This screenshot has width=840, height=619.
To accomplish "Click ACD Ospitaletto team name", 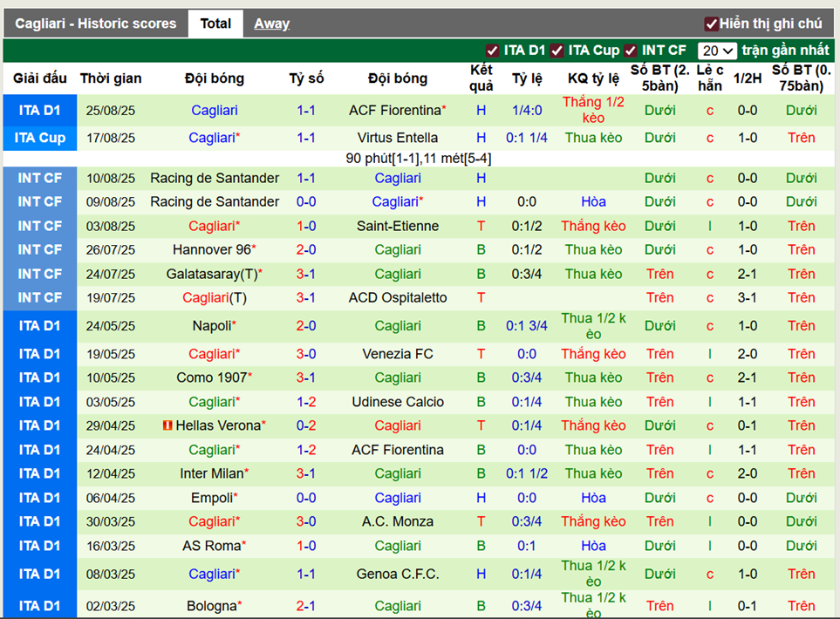I will [x=398, y=297].
